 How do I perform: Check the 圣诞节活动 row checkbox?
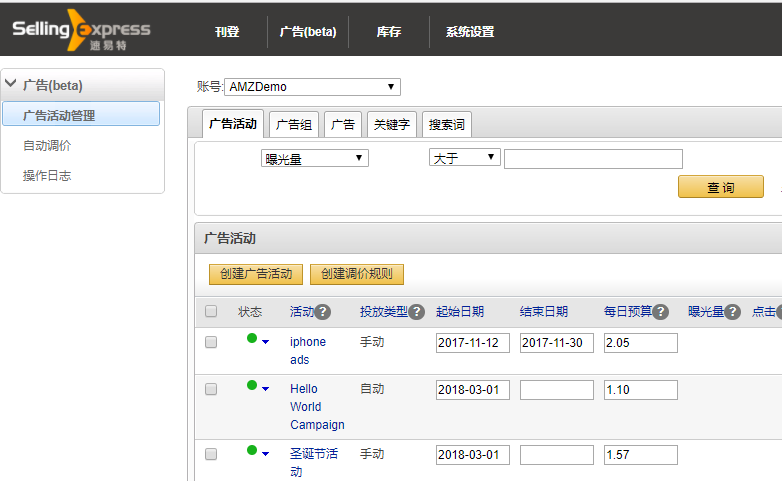pos(211,454)
